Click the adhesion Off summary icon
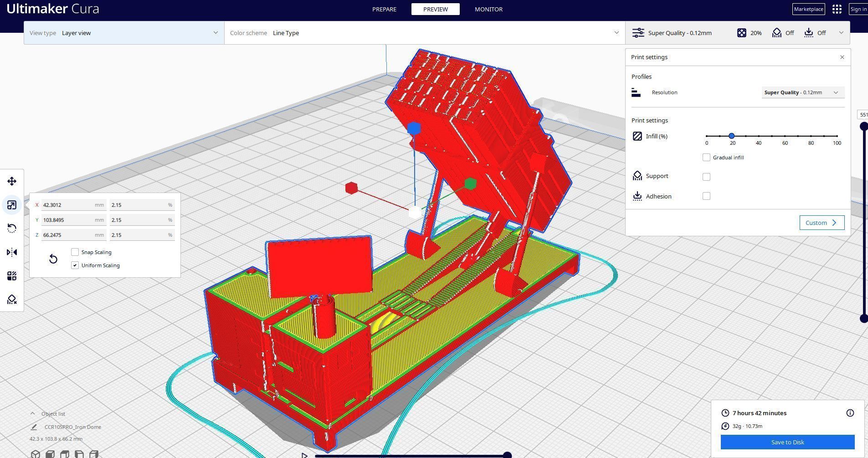Viewport: 868px width, 458px height. [809, 33]
